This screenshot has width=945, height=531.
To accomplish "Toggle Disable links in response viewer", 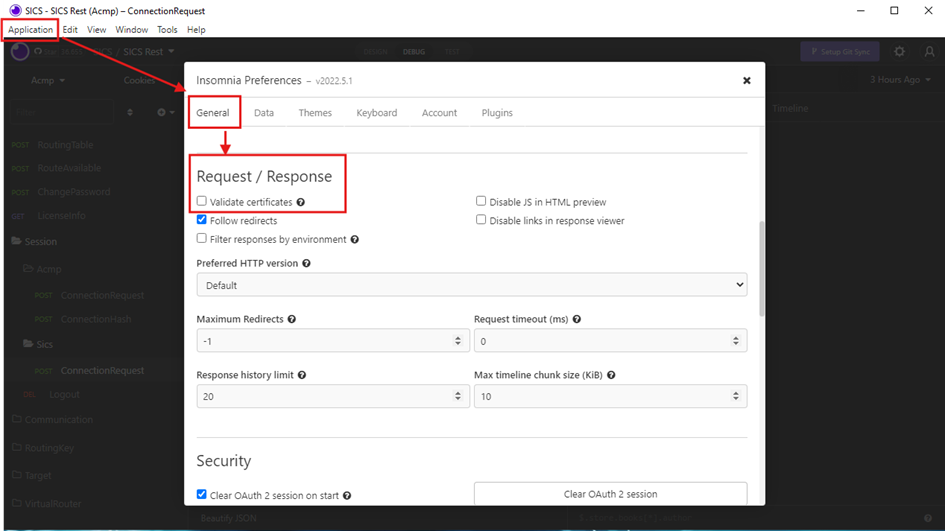I will (481, 220).
